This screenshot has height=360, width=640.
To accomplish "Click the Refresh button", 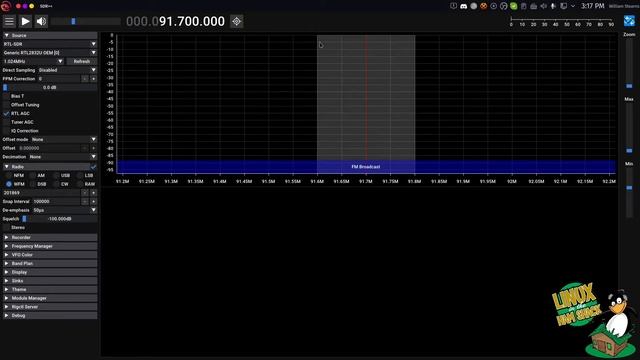I will (82, 61).
